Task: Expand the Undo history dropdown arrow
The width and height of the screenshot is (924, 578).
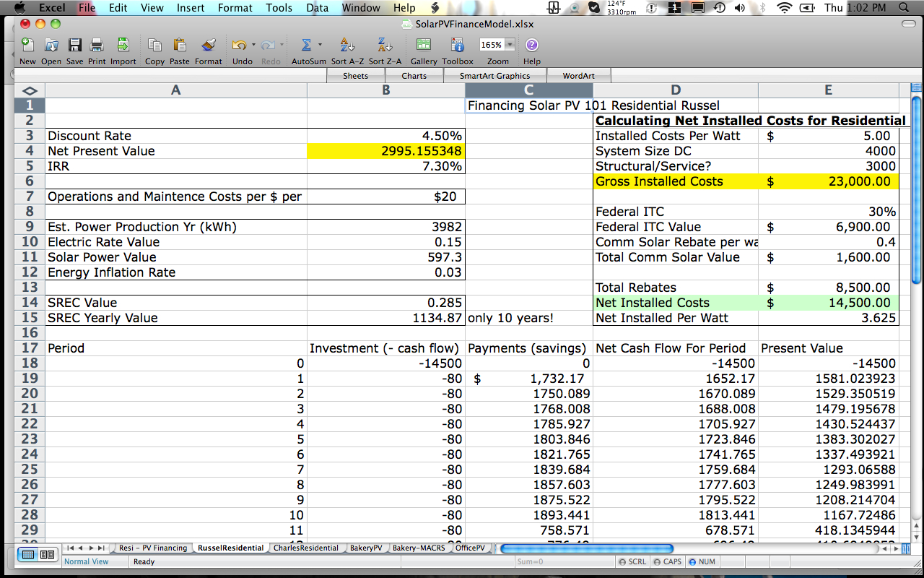Action: pos(253,45)
